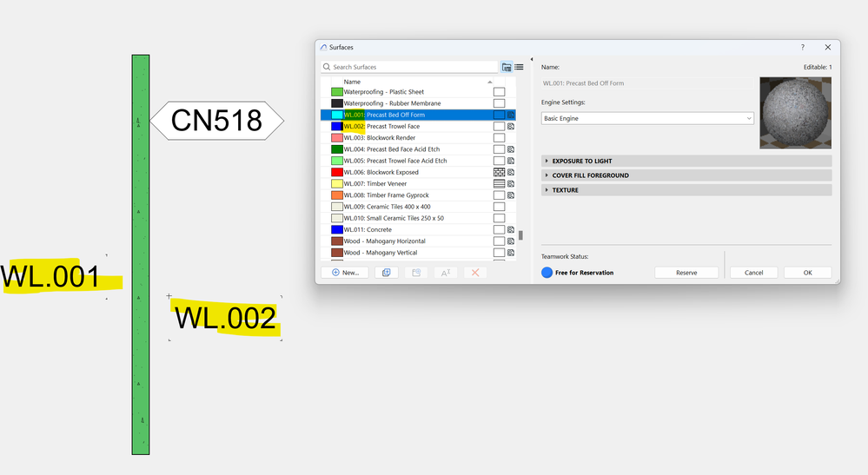Select WL.009: Ceramic Tiles 400 x 400
Viewport: 868px width, 475px height.
(418, 207)
